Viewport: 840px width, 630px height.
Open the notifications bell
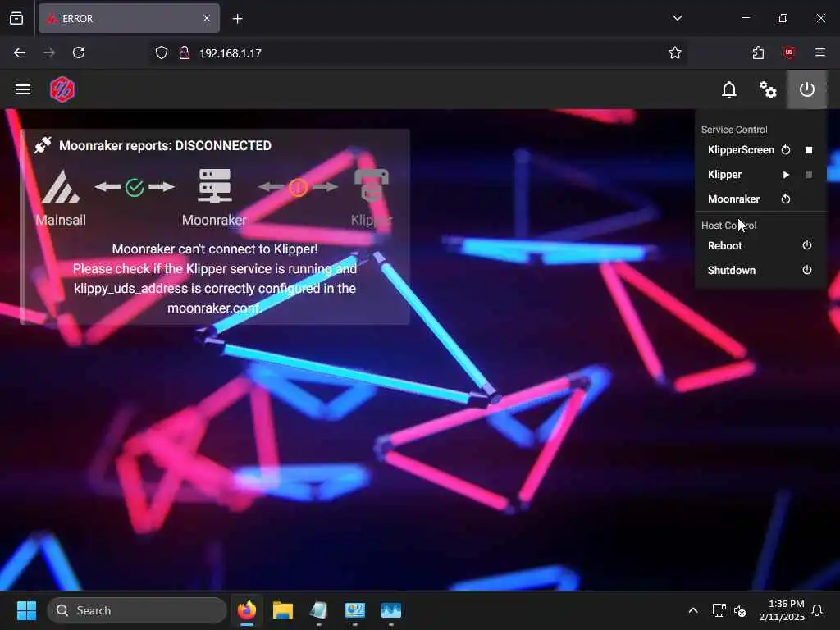click(729, 89)
